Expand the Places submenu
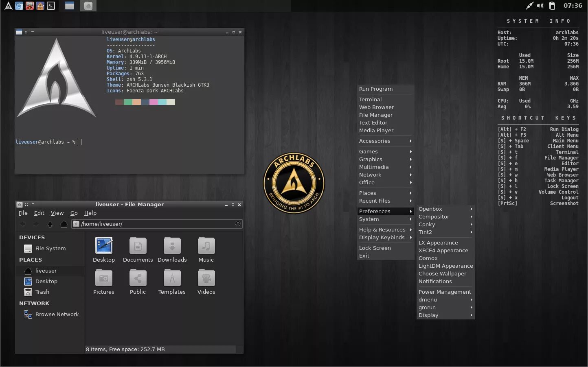This screenshot has height=367, width=588. (386, 193)
